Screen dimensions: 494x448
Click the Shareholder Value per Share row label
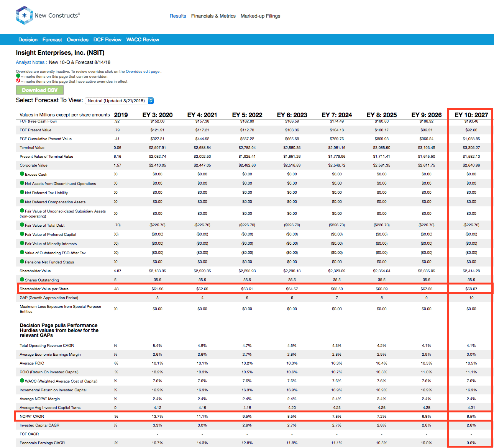[x=44, y=289]
